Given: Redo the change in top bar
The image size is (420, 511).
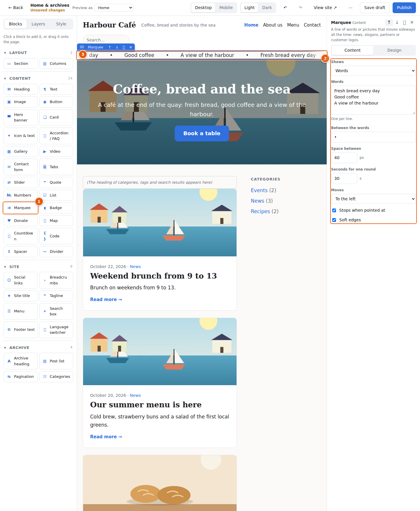Looking at the screenshot, I should [x=300, y=8].
